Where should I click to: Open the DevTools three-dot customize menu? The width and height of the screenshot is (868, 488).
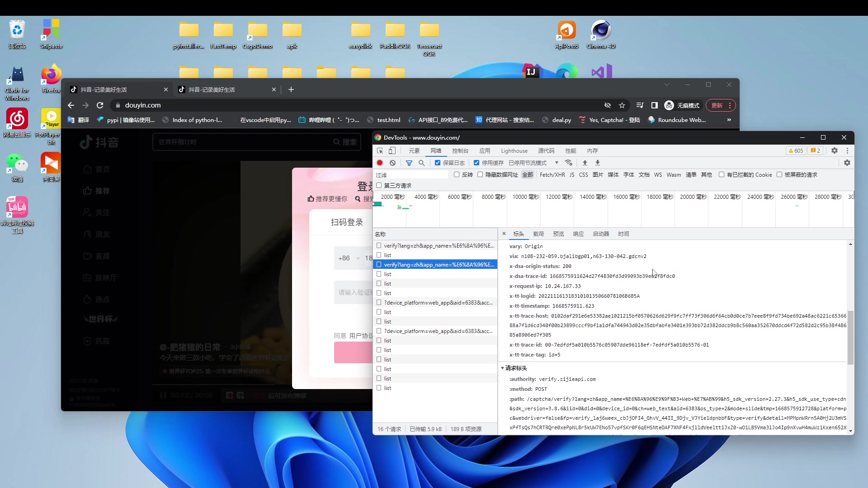(x=847, y=151)
